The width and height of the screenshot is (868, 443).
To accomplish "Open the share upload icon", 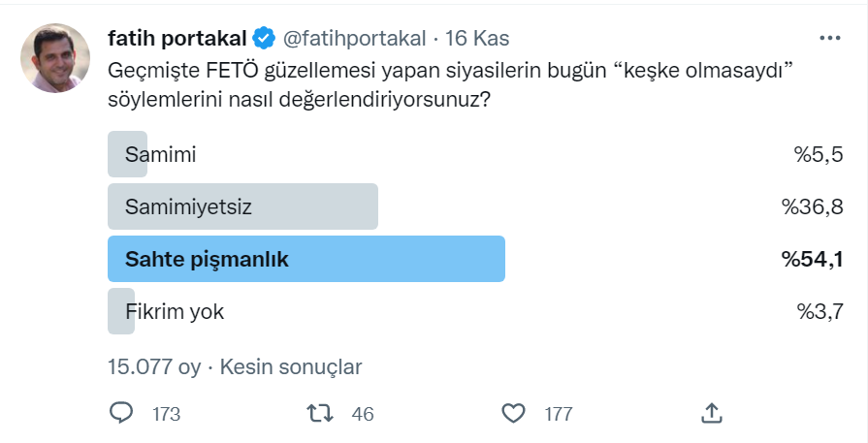I will (711, 413).
